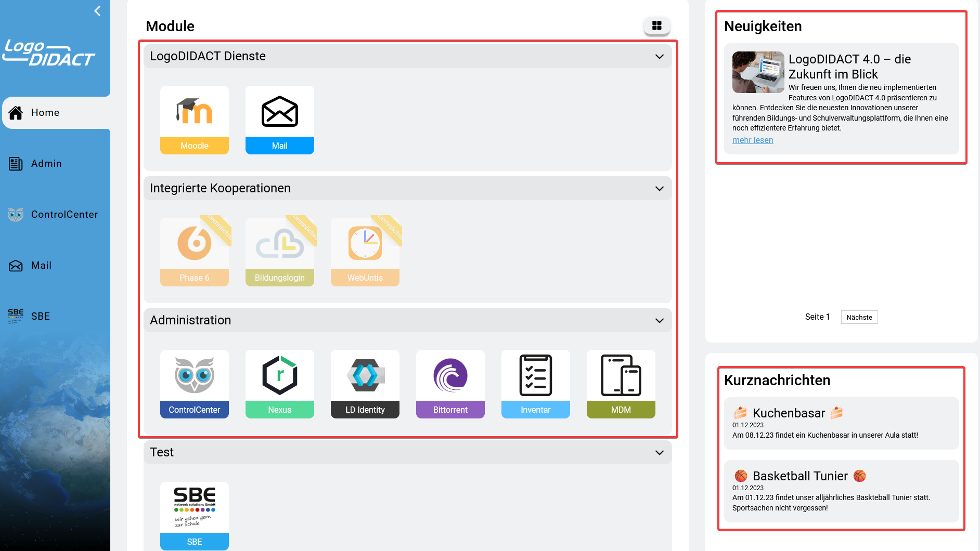Open the Kuchenbasar short message
The width and height of the screenshot is (980, 551).
coord(841,423)
